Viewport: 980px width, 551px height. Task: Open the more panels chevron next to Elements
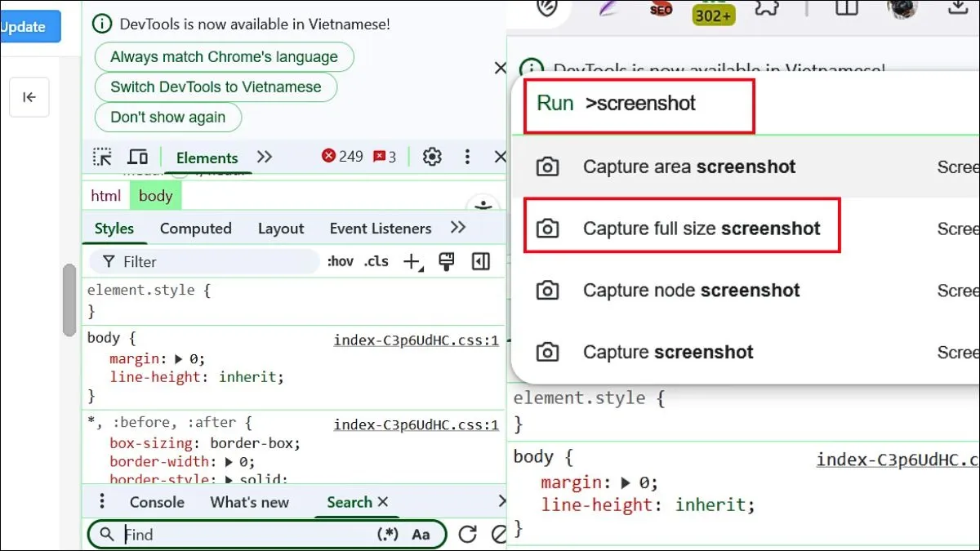click(264, 157)
